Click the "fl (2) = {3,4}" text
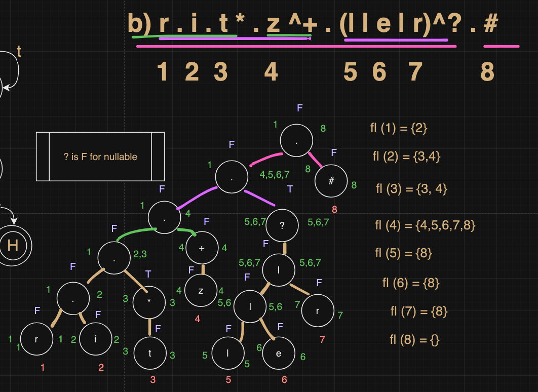The width and height of the screenshot is (538, 392). pos(406,156)
